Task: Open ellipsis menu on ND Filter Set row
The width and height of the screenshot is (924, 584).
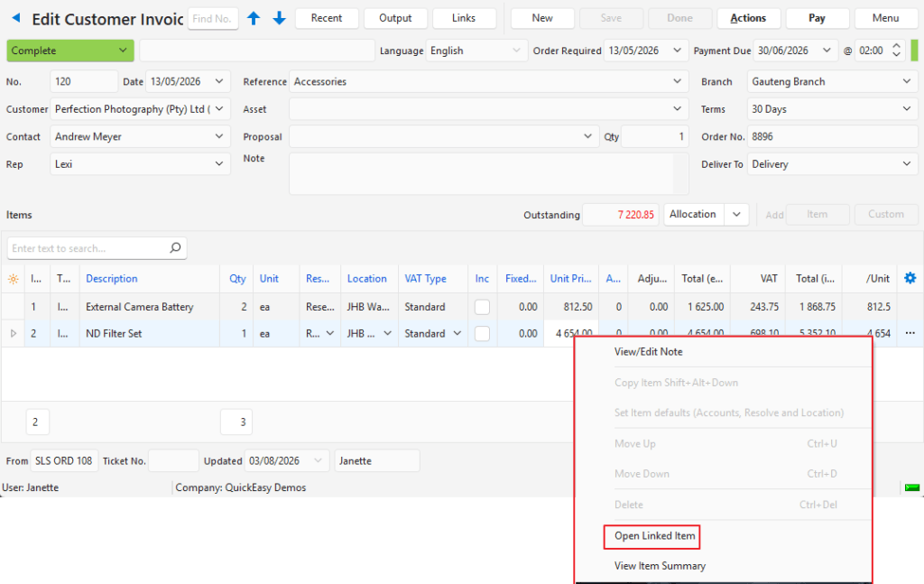Action: point(910,333)
